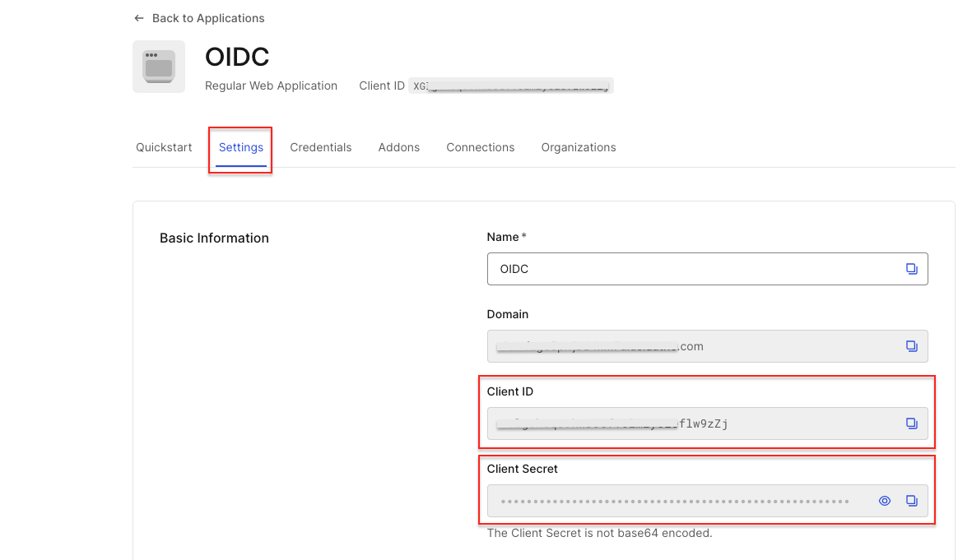Screen dimensions: 972x560
Task: Copy the Domain value
Action: click(911, 346)
